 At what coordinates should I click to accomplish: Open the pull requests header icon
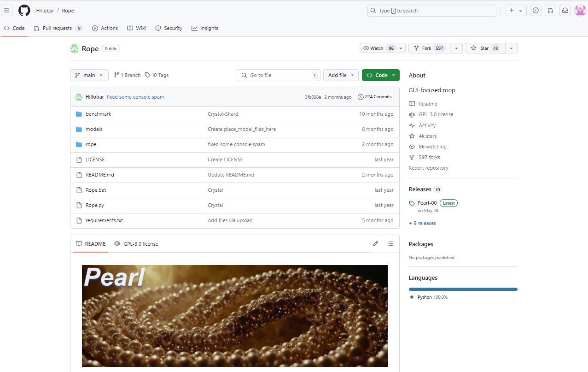[550, 11]
